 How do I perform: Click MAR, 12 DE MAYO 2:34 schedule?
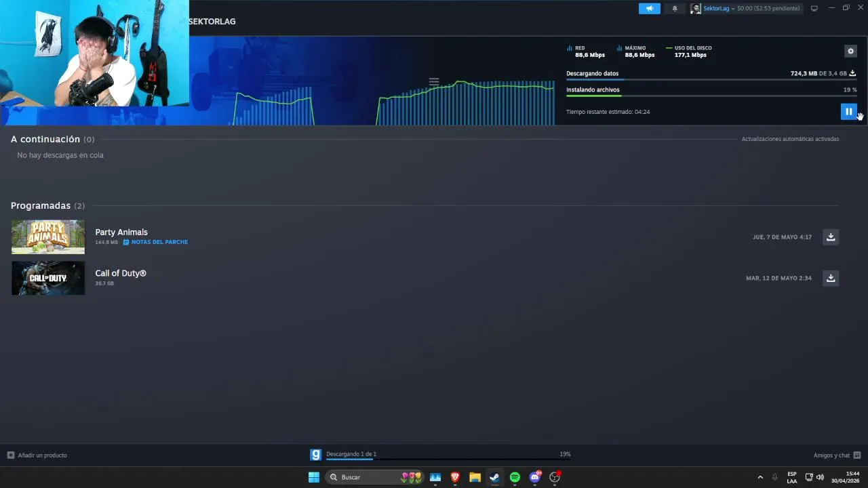(778, 278)
